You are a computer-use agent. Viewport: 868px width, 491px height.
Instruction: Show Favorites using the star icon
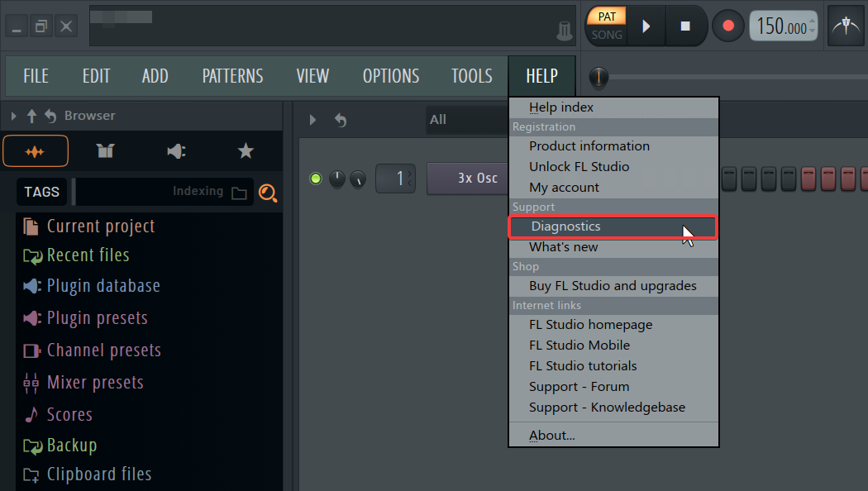246,150
